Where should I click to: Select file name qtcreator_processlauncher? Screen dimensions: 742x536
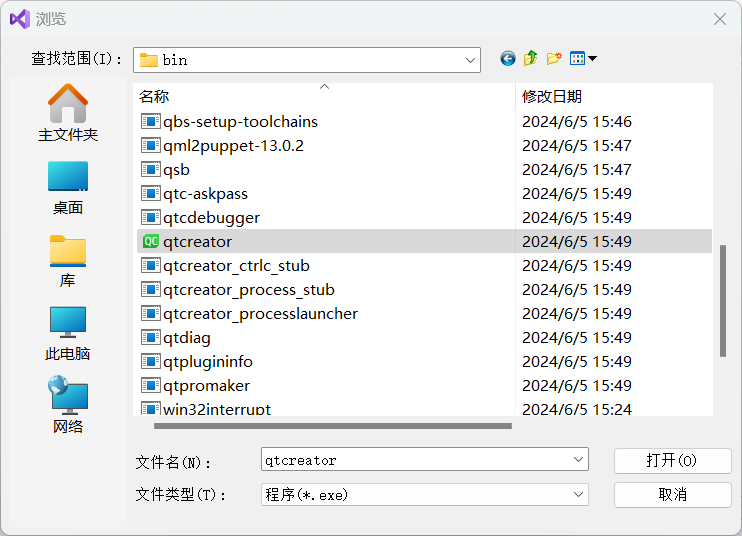pos(260,314)
